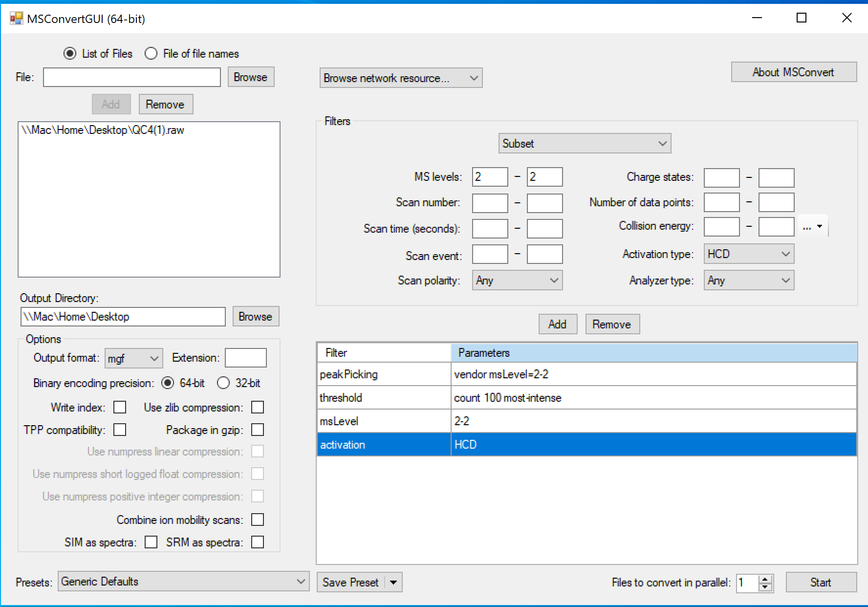This screenshot has width=868, height=607.
Task: Click Add button below Filters panel
Action: [x=558, y=324]
